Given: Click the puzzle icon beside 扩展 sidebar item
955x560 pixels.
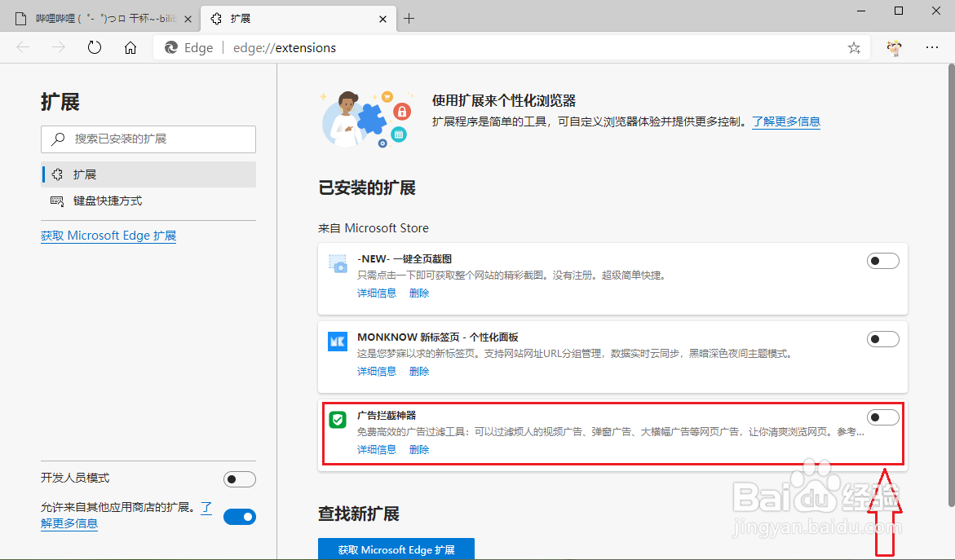Looking at the screenshot, I should tap(56, 174).
